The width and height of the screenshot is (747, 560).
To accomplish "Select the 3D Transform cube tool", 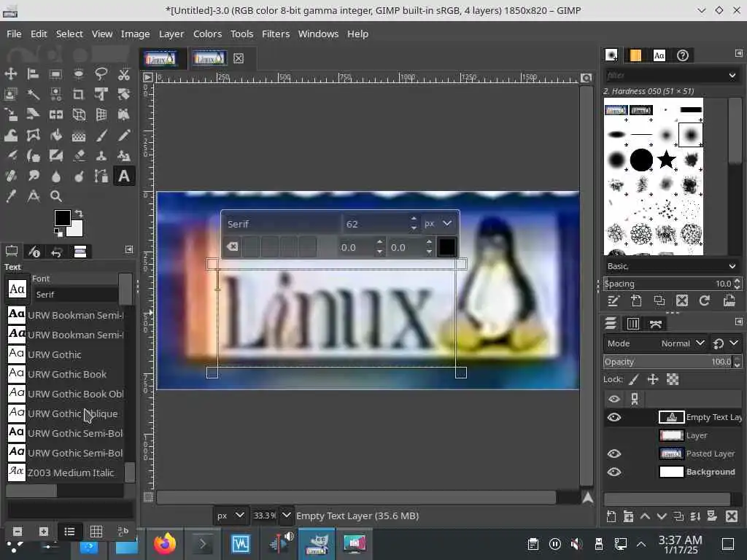I will click(79, 114).
